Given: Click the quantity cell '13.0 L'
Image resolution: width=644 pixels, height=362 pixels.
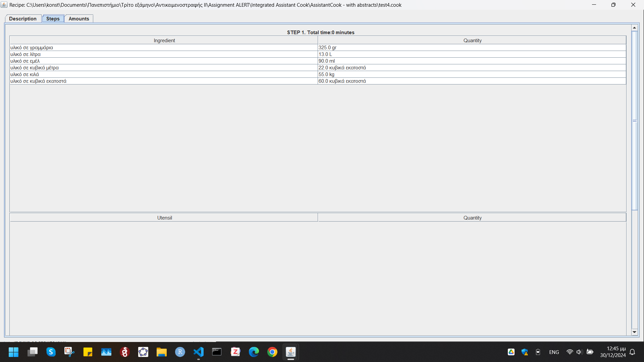Looking at the screenshot, I should click(472, 54).
